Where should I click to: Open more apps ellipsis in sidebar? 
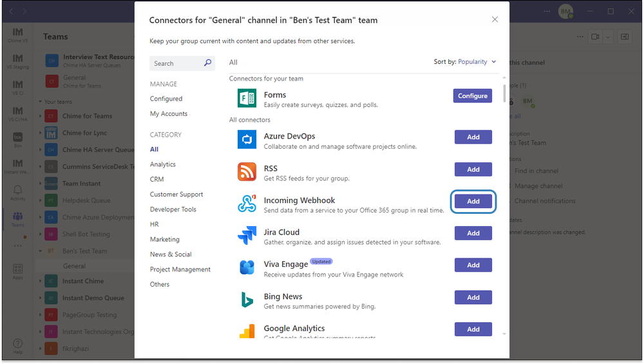point(17,245)
